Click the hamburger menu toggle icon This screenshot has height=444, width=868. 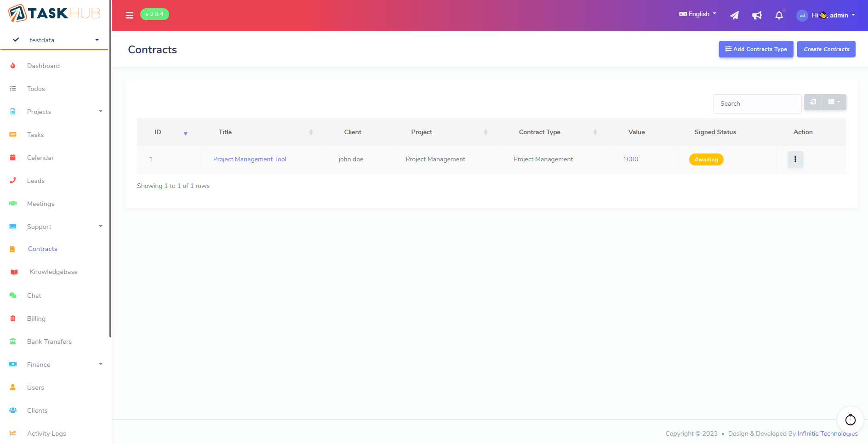tap(129, 15)
